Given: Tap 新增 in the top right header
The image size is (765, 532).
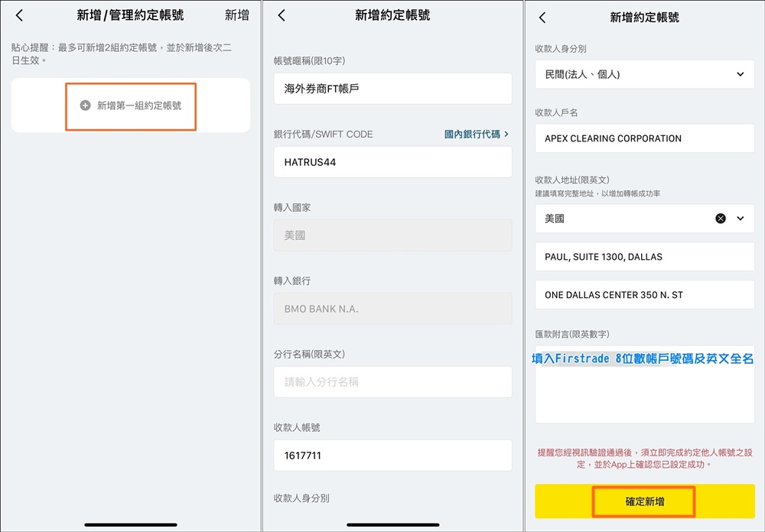Looking at the screenshot, I should click(236, 15).
